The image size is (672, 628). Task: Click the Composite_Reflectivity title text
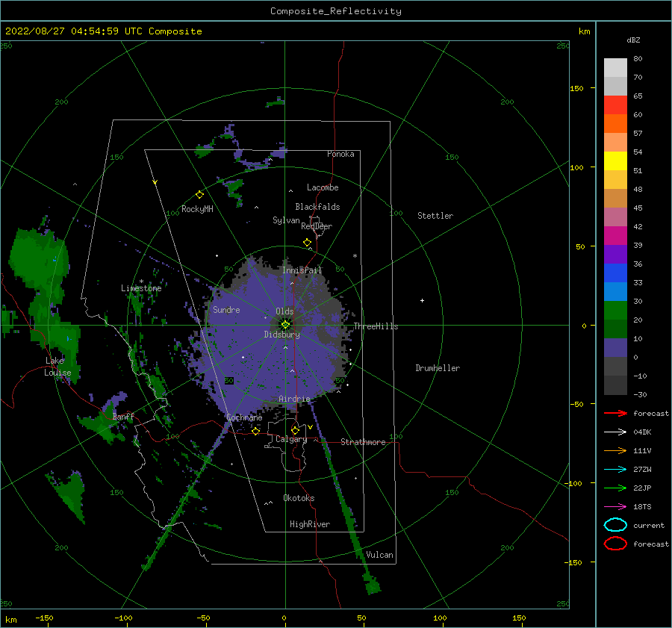335,11
